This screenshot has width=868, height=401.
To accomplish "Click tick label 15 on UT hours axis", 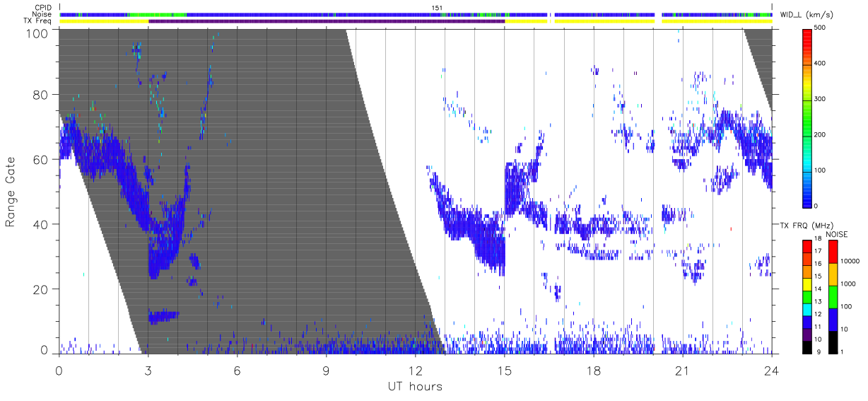I will click(504, 371).
